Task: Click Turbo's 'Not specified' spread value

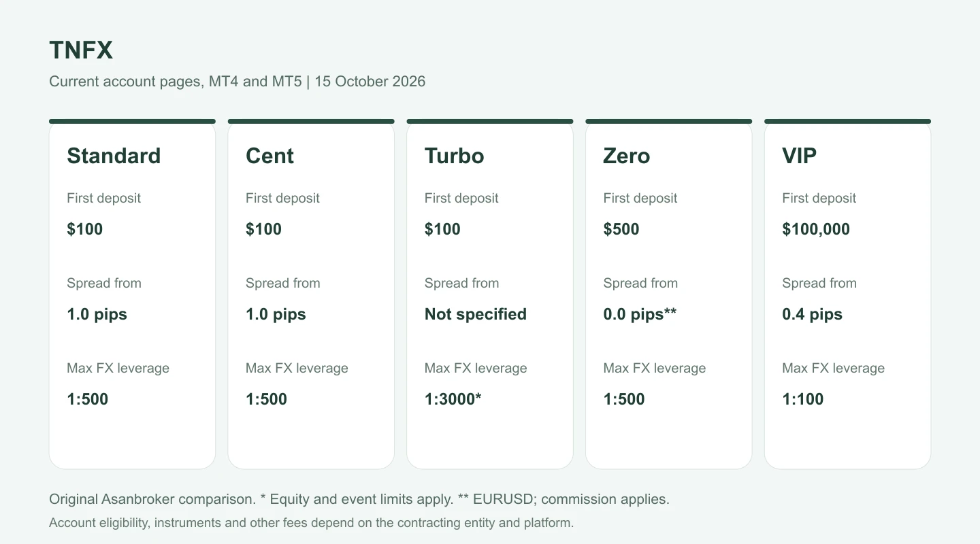Action: coord(476,314)
